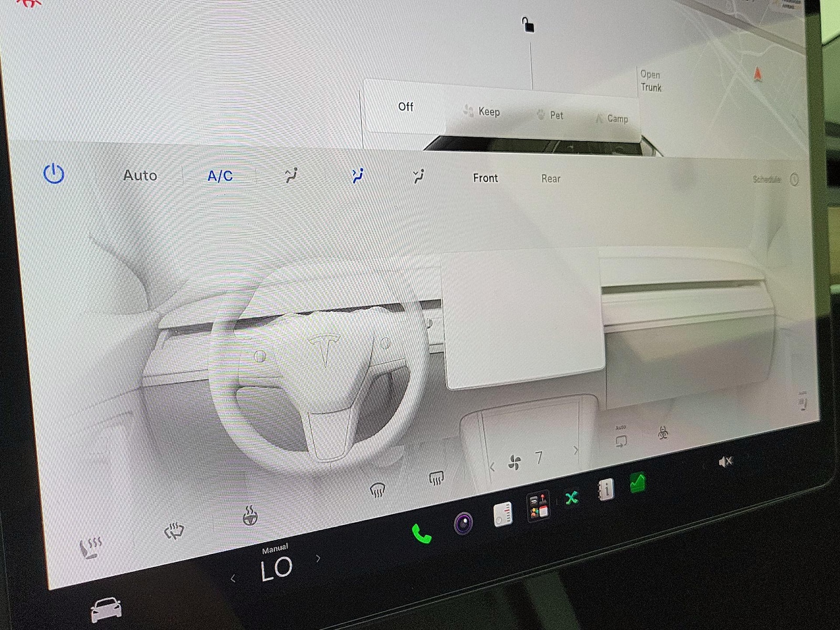The height and width of the screenshot is (630, 840).
Task: Tap the fan speed value 7
Action: tap(539, 458)
